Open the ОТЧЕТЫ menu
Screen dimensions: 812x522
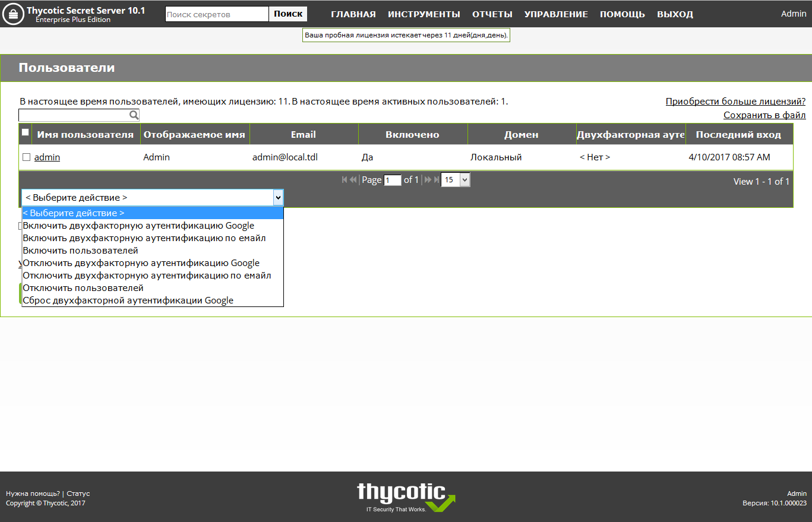pyautogui.click(x=492, y=14)
